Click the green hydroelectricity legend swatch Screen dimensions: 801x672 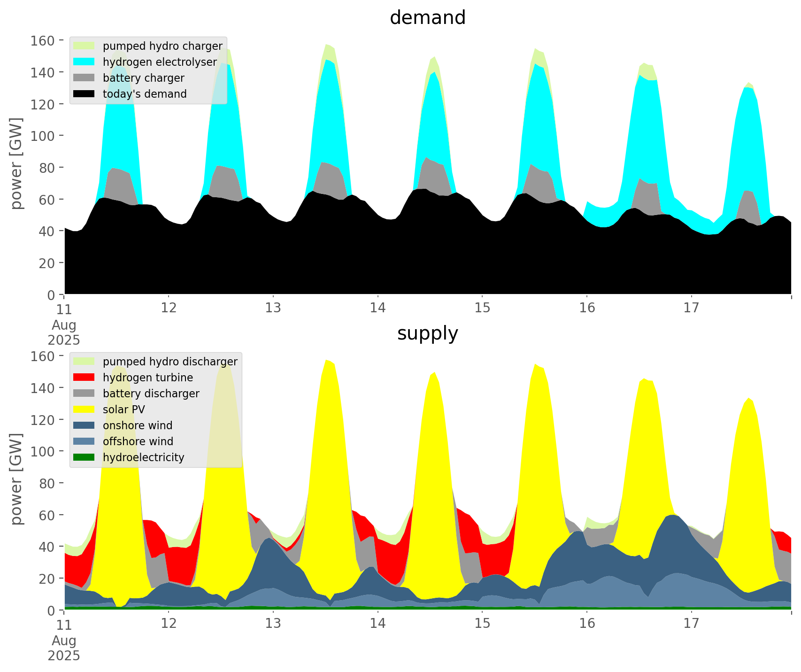[84, 457]
